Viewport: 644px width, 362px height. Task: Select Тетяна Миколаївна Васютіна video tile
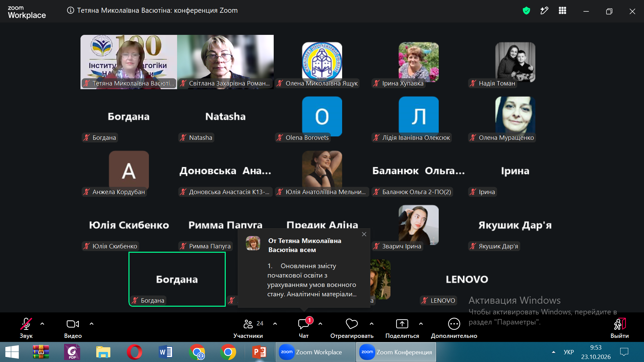pyautogui.click(x=129, y=62)
